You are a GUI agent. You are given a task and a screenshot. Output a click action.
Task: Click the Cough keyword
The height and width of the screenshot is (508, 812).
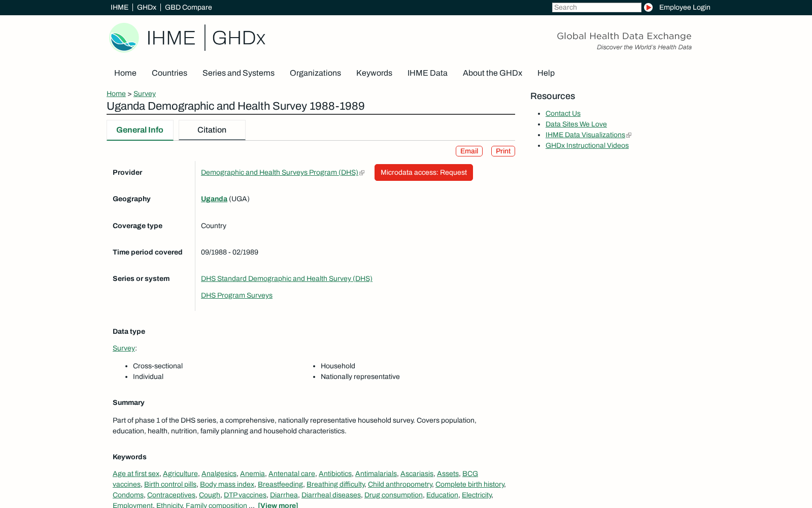click(x=210, y=495)
